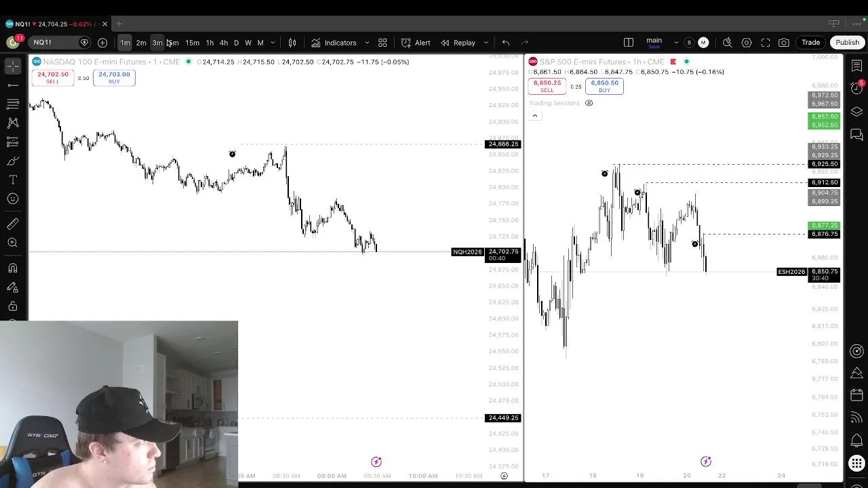Open the Trade panel
Viewport: 868px width, 488px height.
point(811,43)
